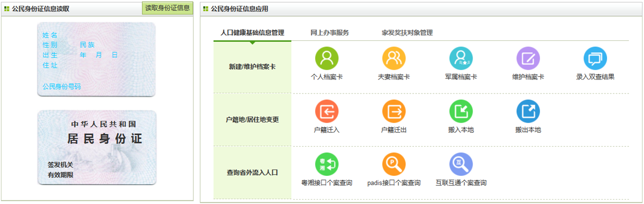Viewport: 644px width, 204px height.
Task: Open the 夫妻档案卡 couple icon
Action: point(393,59)
